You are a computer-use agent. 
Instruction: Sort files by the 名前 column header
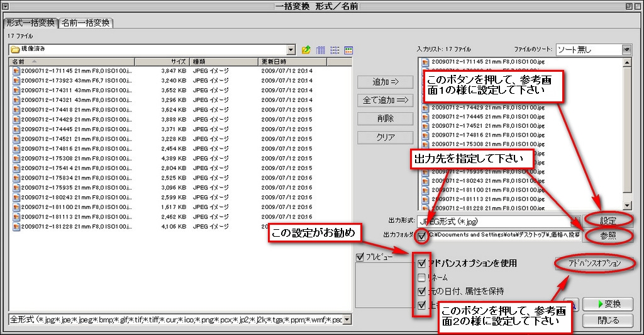click(x=72, y=62)
